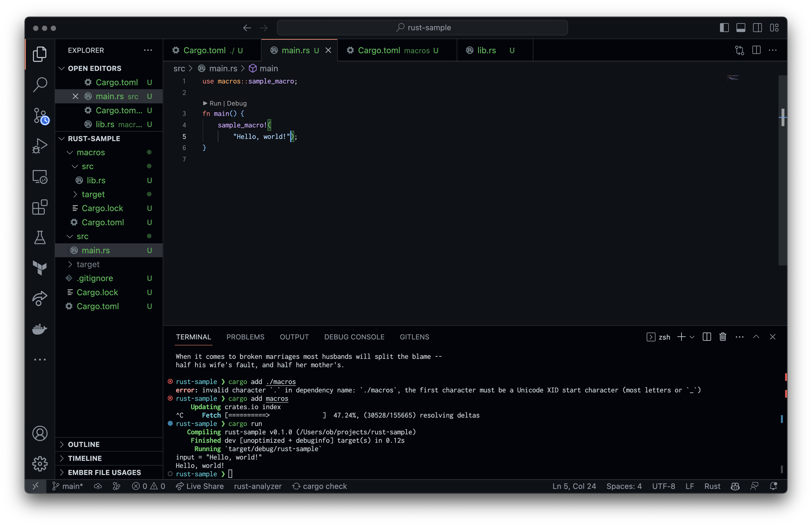The width and height of the screenshot is (812, 526).
Task: Open the Search view in activity bar
Action: click(x=39, y=84)
